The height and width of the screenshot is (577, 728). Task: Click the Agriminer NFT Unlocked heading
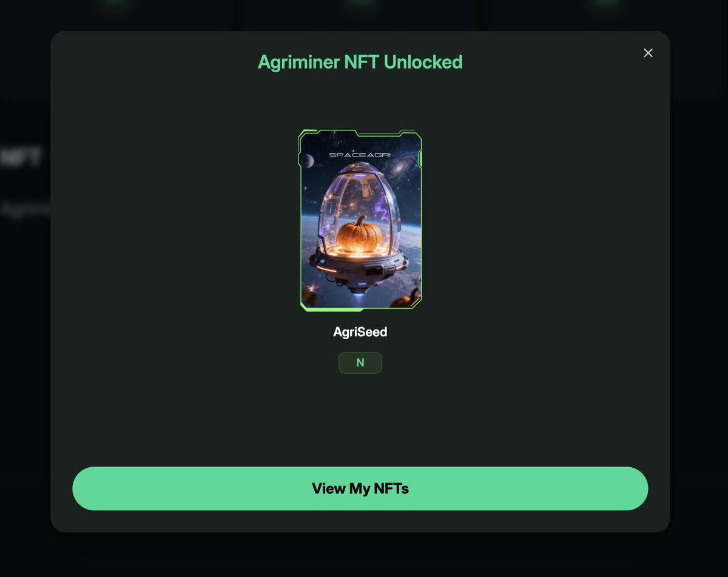[x=360, y=62]
